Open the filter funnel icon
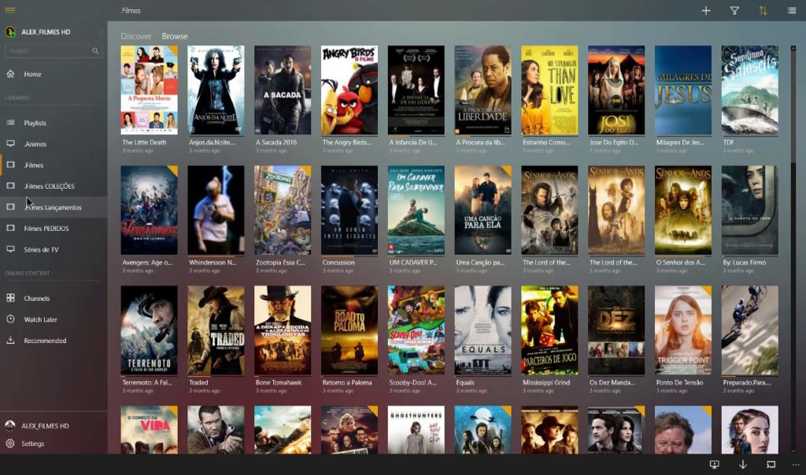Image resolution: width=806 pixels, height=475 pixels. click(x=735, y=10)
